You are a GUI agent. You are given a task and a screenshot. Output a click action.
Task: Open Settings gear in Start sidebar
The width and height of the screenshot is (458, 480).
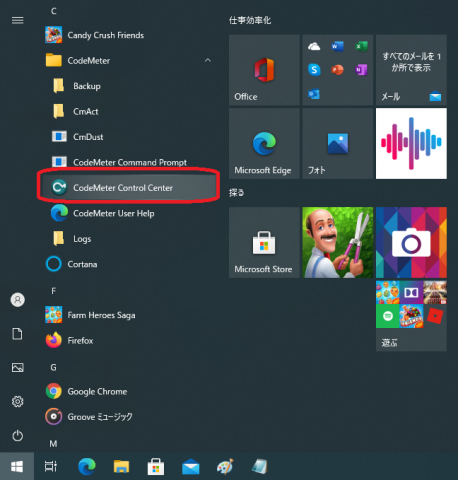17,402
